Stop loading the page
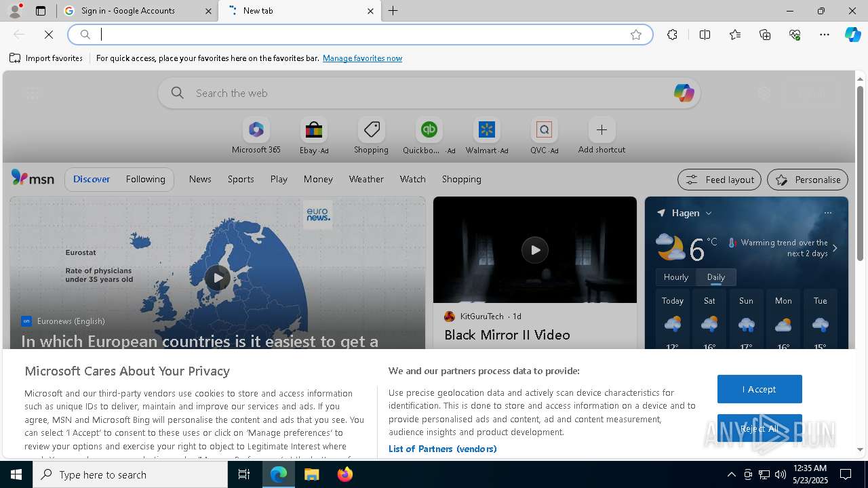The width and height of the screenshot is (868, 488). [x=49, y=35]
